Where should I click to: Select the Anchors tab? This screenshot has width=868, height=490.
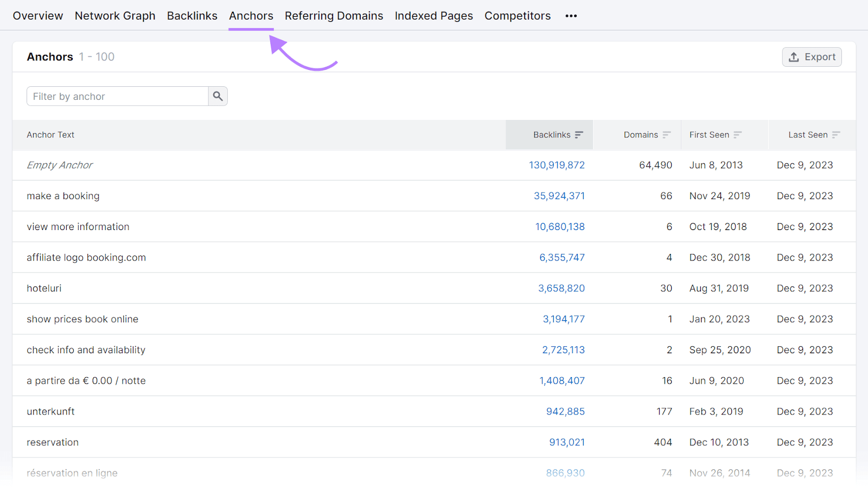(251, 16)
